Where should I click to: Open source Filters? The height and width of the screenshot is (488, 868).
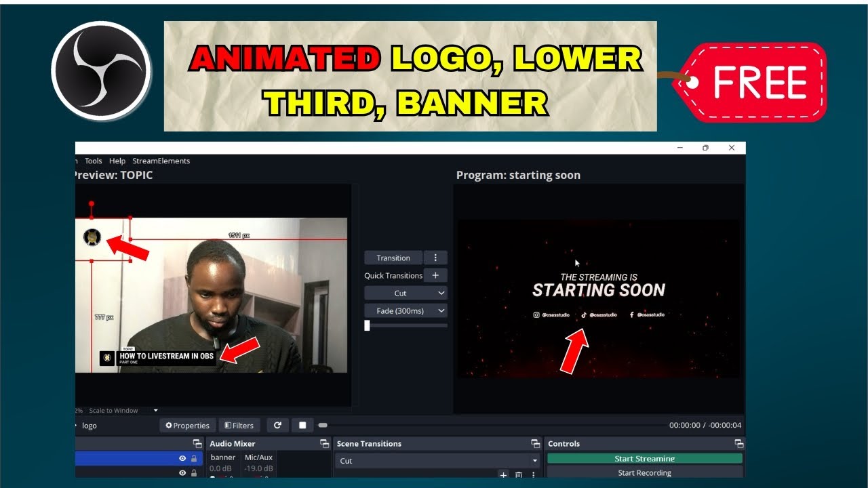pos(239,426)
